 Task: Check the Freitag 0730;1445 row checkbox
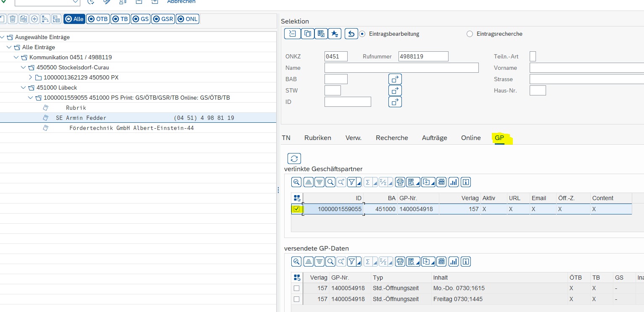(x=297, y=299)
